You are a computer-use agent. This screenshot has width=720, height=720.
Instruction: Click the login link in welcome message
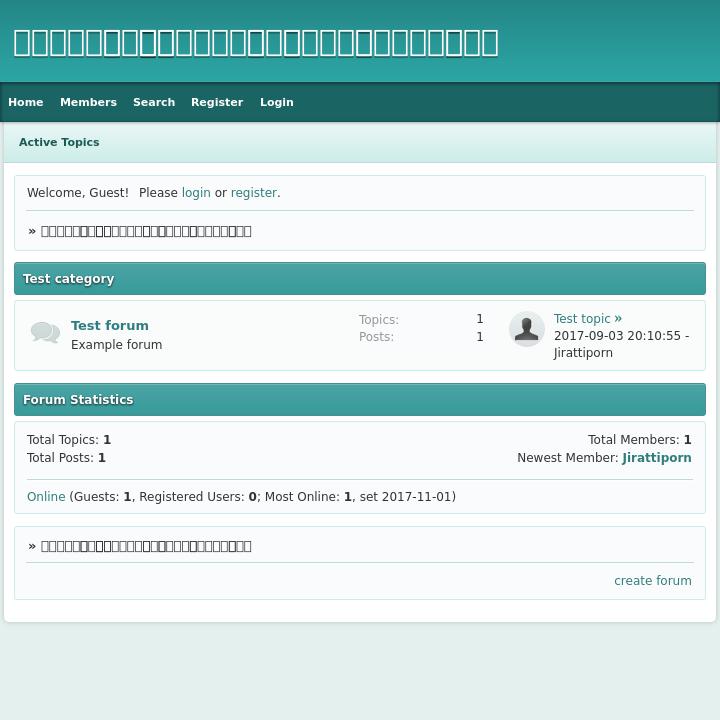196,193
